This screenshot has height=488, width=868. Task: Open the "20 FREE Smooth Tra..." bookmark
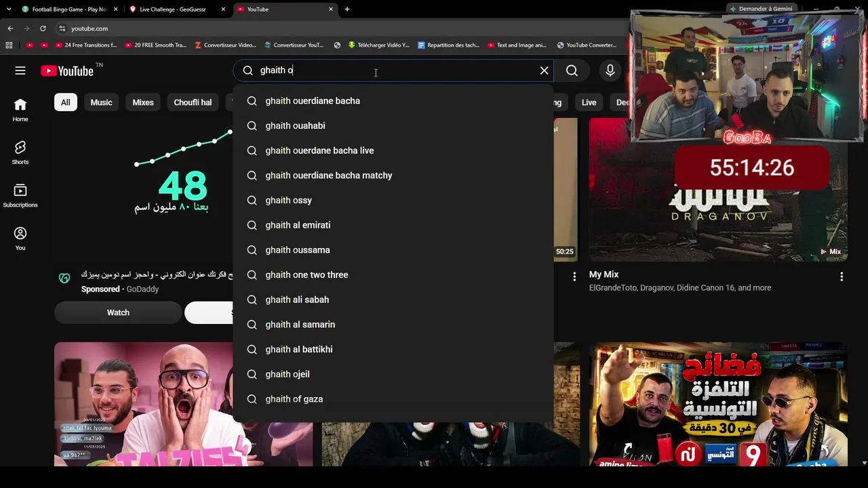click(x=155, y=45)
